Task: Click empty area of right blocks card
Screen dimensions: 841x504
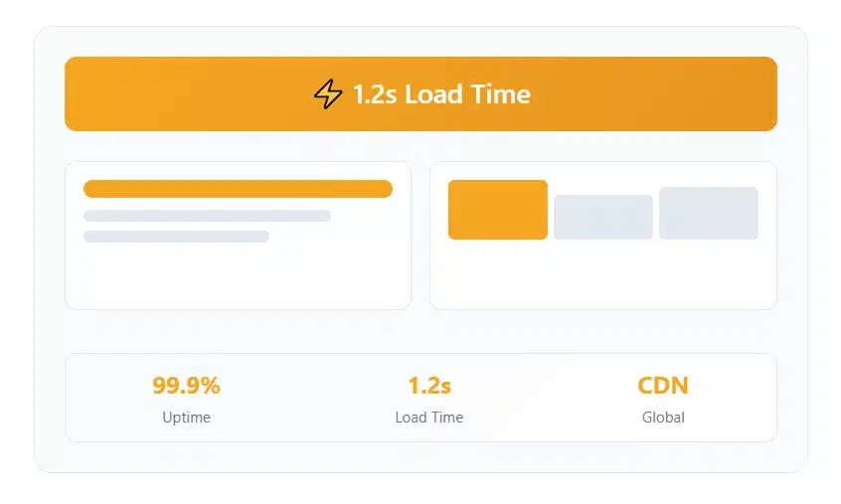Action: 602,276
